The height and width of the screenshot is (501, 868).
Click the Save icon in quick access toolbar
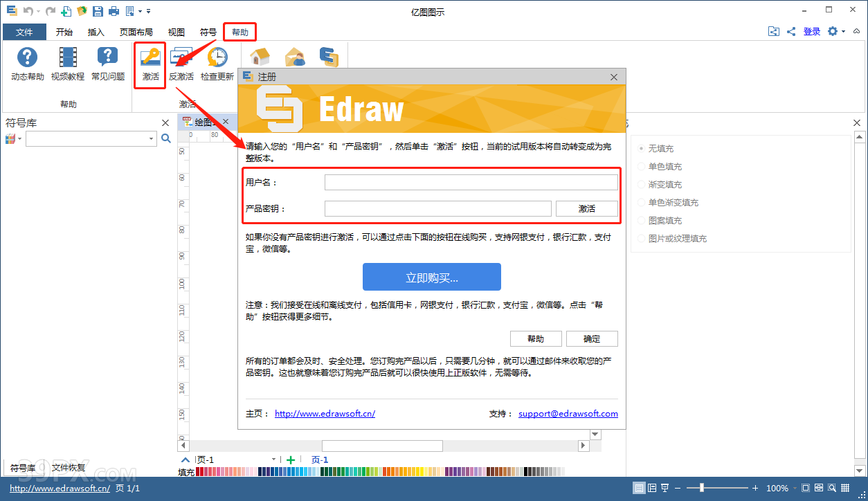coord(97,10)
